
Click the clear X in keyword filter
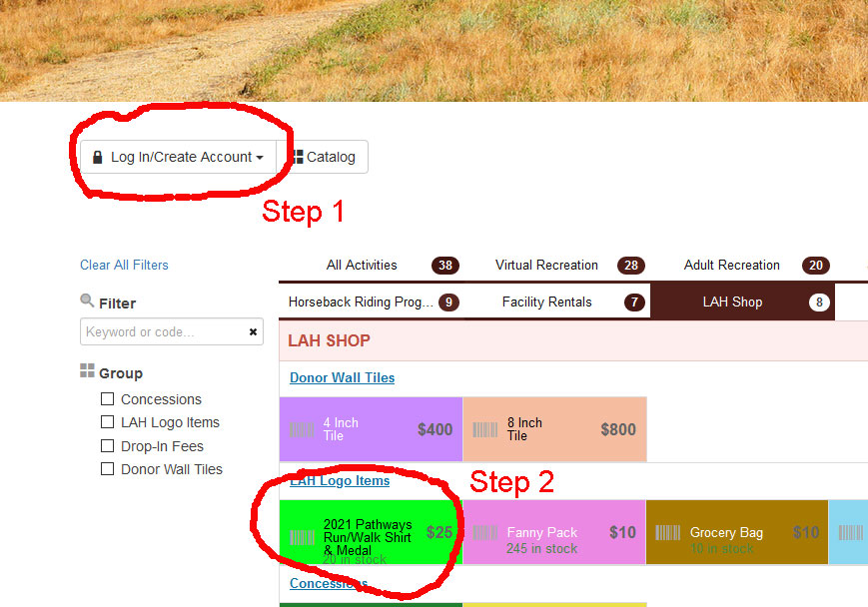point(253,331)
